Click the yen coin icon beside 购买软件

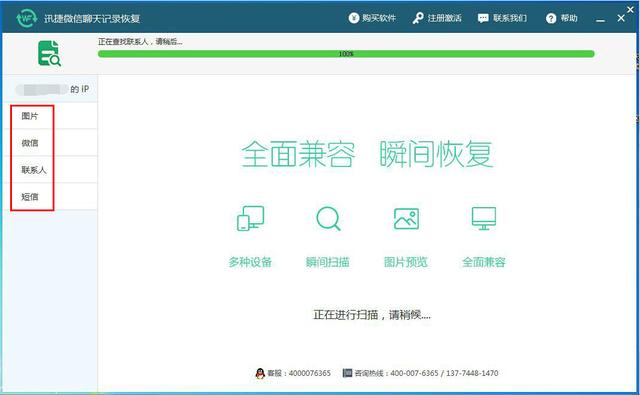(x=353, y=18)
